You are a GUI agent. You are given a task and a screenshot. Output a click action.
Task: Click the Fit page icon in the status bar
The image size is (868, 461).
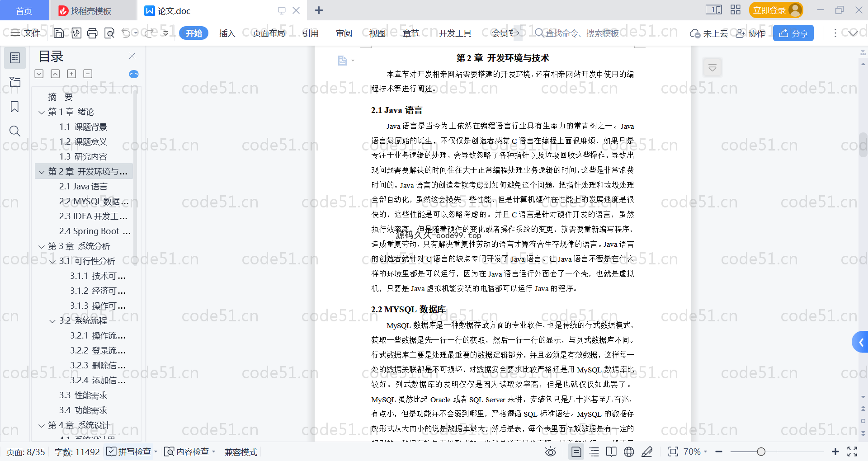click(673, 452)
